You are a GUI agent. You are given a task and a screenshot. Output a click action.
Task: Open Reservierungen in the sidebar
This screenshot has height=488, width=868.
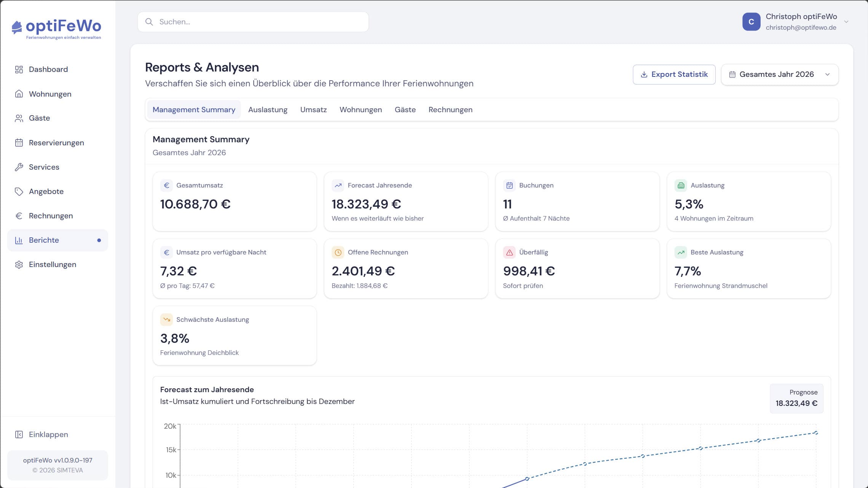[58, 143]
